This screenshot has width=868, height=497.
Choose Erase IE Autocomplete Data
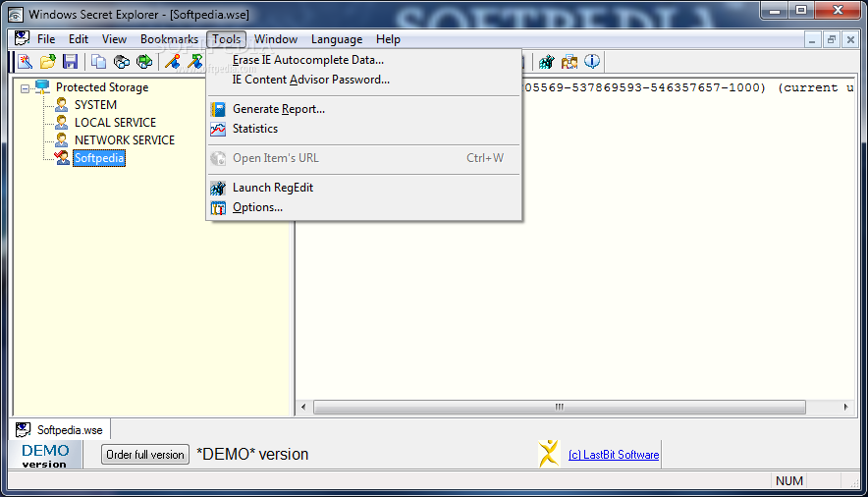pos(363,60)
